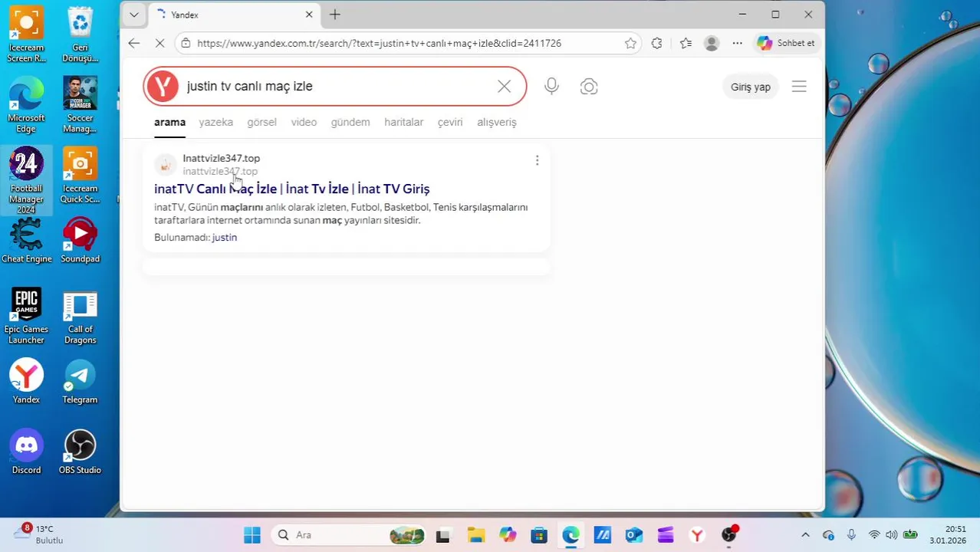Screen dimensions: 980x552
Task: Open Call of Dragons desktop icon
Action: (x=80, y=317)
